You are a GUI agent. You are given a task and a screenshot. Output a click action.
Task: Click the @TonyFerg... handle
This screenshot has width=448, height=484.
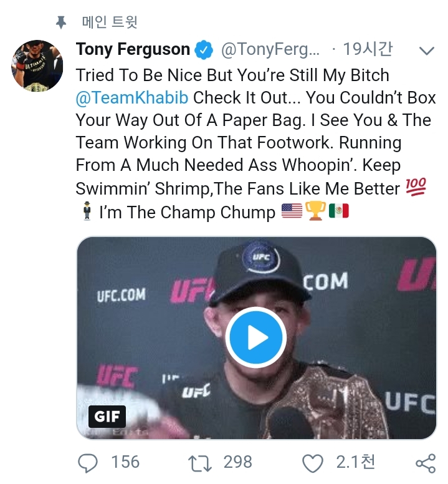[x=270, y=50]
